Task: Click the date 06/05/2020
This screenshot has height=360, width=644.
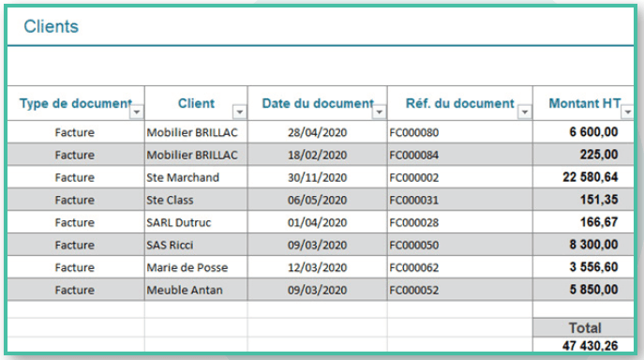Action: click(317, 200)
